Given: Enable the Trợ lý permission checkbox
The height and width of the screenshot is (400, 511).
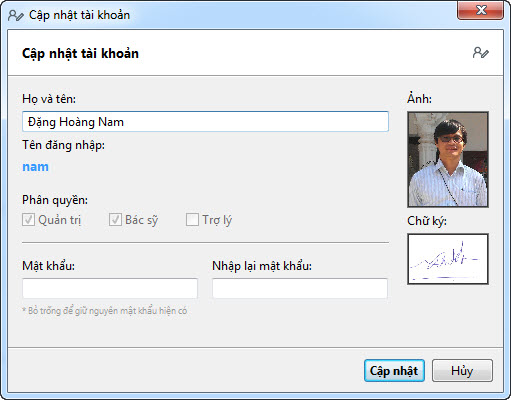Looking at the screenshot, I should (x=192, y=220).
